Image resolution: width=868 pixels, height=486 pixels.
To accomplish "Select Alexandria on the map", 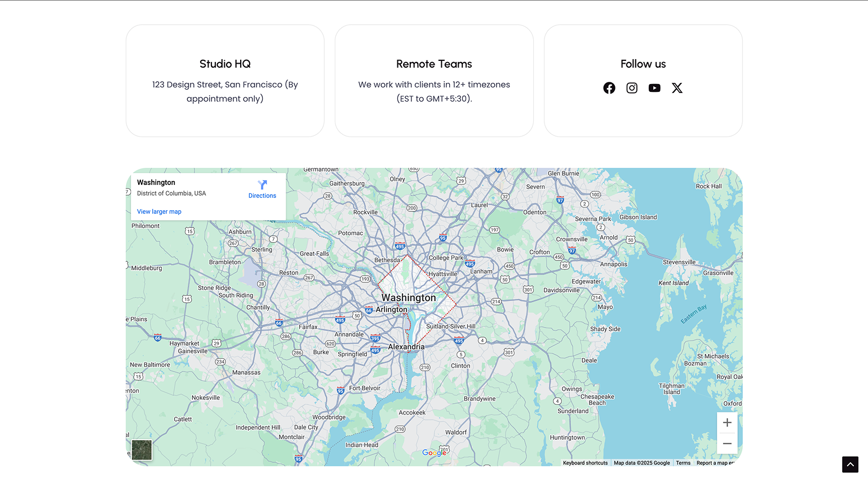I will click(407, 346).
